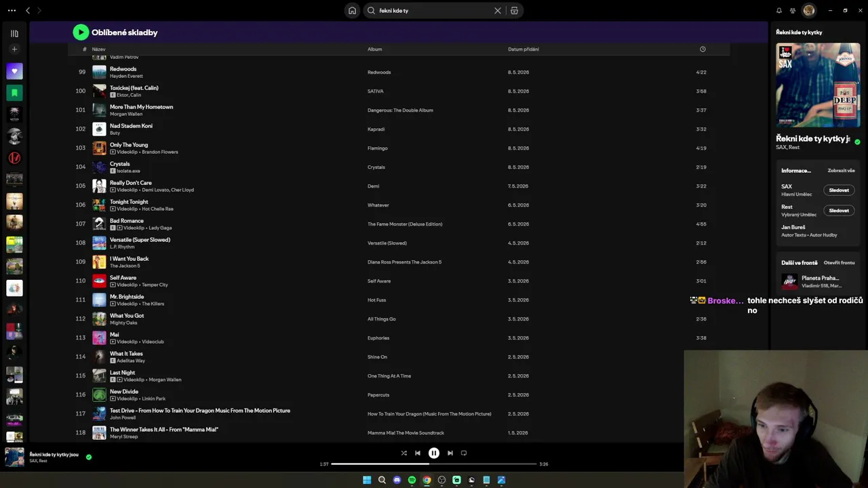Sort tracks by Datum přidání column

tap(524, 49)
